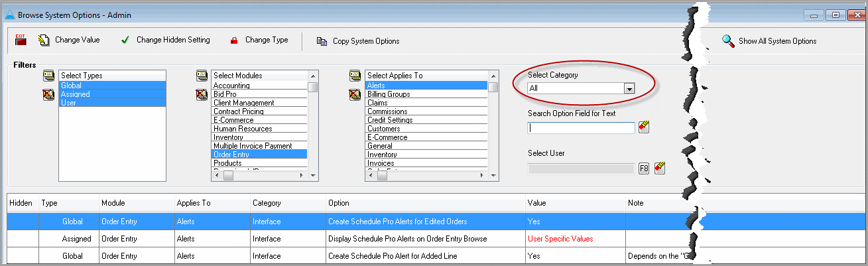Screen dimensions: 868x266
Task: Click the Copy System Options pages icon
Action: 322,41
